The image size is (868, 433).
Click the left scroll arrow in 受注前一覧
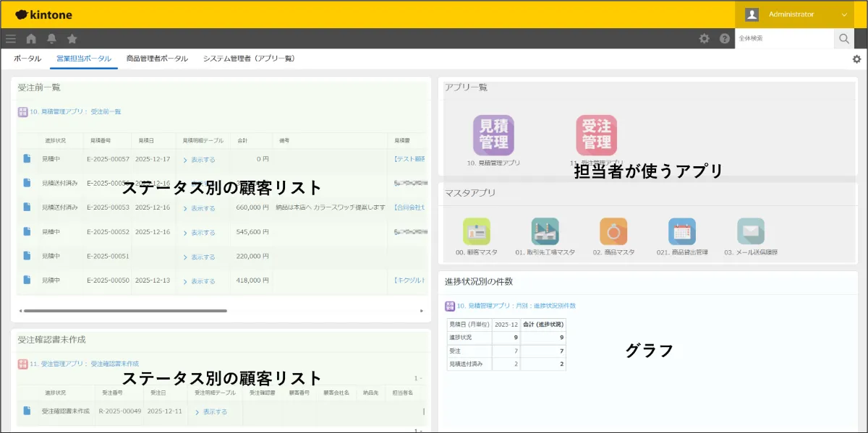pos(20,311)
